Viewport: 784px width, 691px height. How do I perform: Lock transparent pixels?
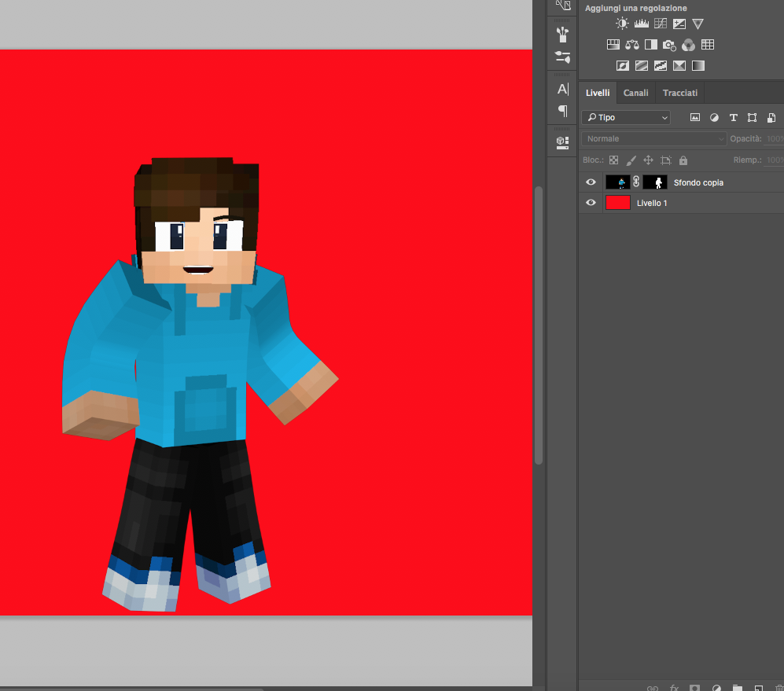point(614,160)
